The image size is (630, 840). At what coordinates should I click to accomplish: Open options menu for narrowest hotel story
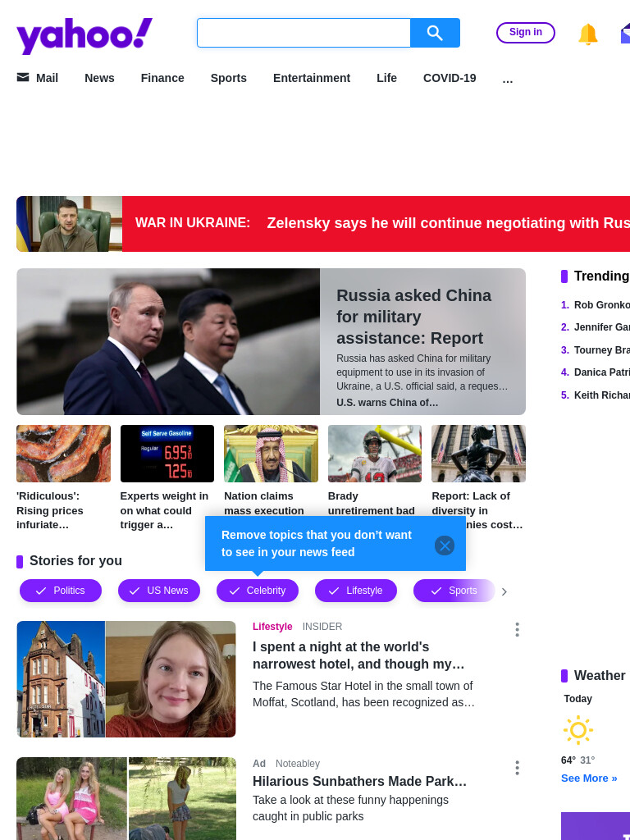517,629
